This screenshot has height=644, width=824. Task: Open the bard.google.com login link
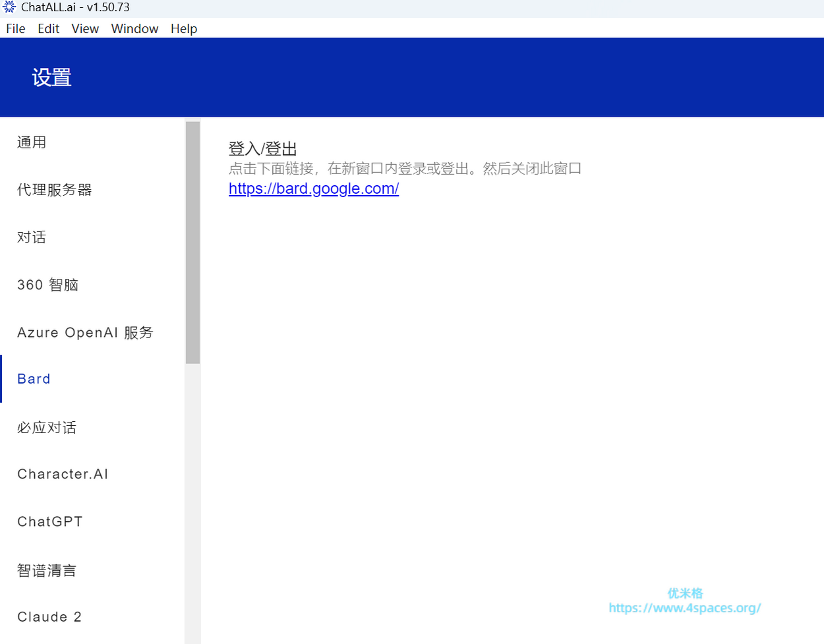point(314,189)
